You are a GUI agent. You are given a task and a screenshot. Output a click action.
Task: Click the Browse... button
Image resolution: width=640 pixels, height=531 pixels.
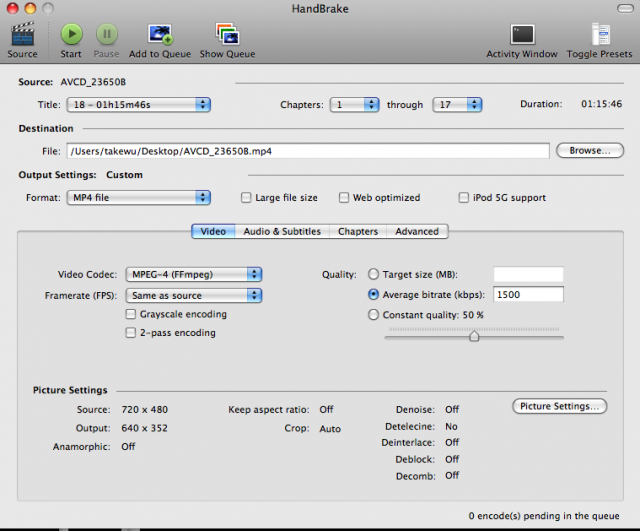(x=590, y=151)
